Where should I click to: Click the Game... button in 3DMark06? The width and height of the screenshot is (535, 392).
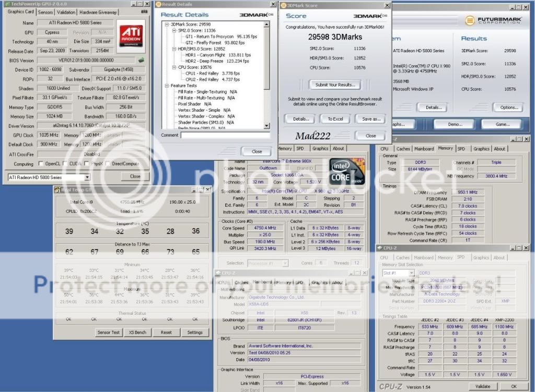click(502, 124)
